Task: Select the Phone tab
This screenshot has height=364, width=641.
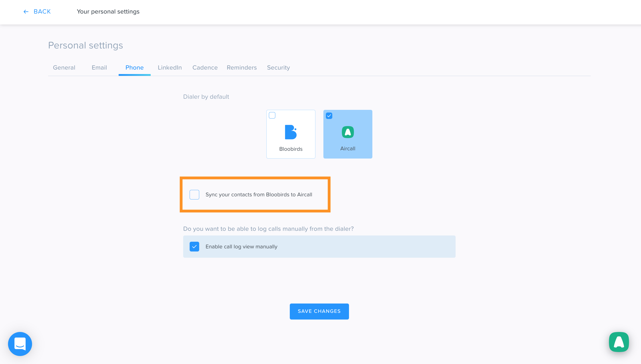Action: tap(135, 68)
